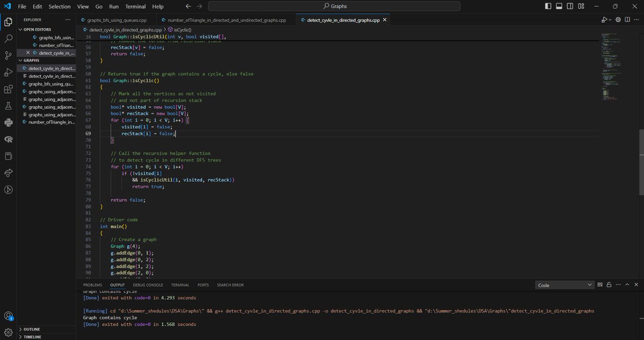Viewport: 644px width, 340px height.
Task: Open the R extension view
Action: pyautogui.click(x=9, y=139)
